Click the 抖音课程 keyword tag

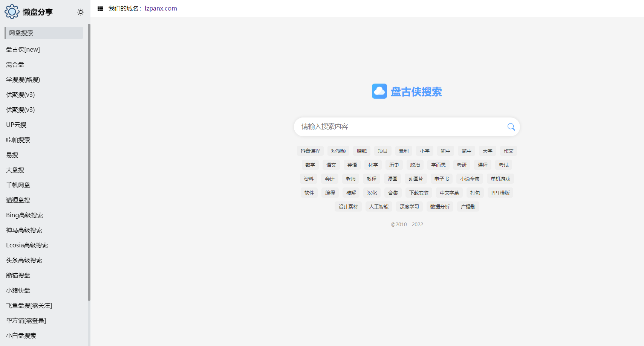pyautogui.click(x=310, y=151)
